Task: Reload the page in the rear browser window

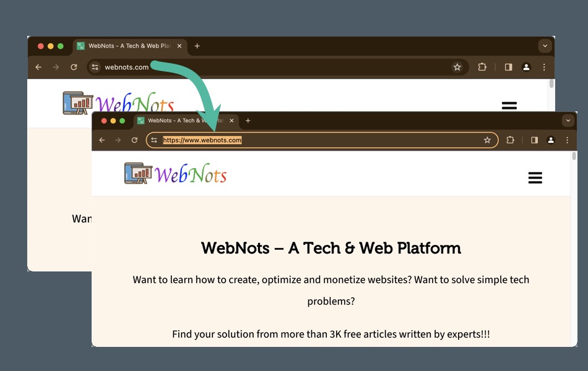Action: point(74,67)
